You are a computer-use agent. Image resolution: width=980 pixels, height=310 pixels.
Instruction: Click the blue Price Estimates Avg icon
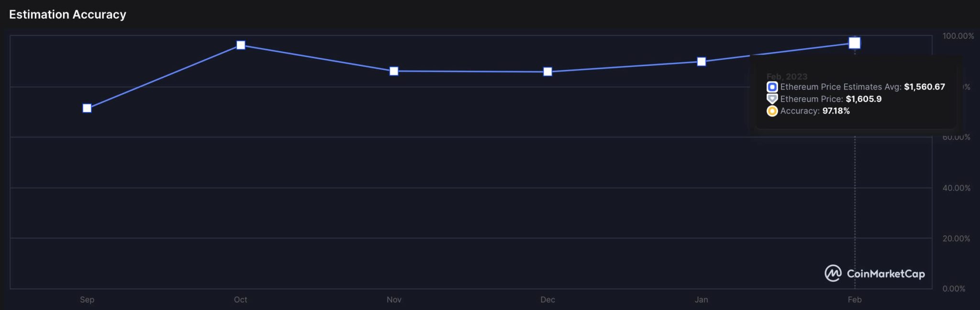pos(772,87)
